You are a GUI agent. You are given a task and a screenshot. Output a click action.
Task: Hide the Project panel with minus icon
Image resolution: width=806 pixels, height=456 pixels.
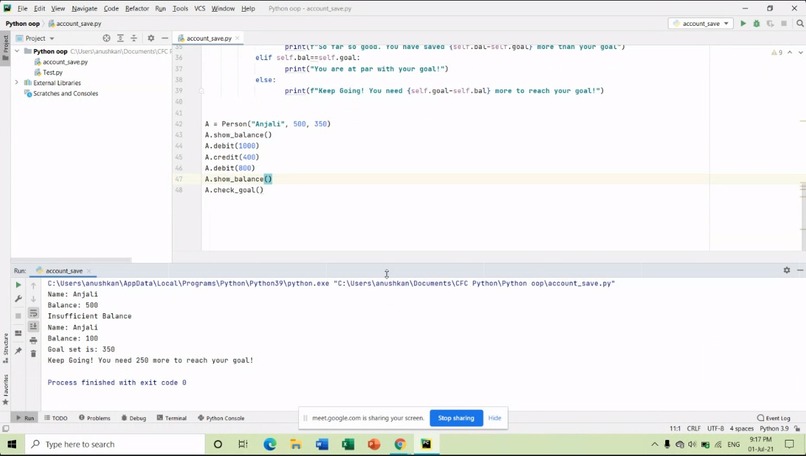164,38
